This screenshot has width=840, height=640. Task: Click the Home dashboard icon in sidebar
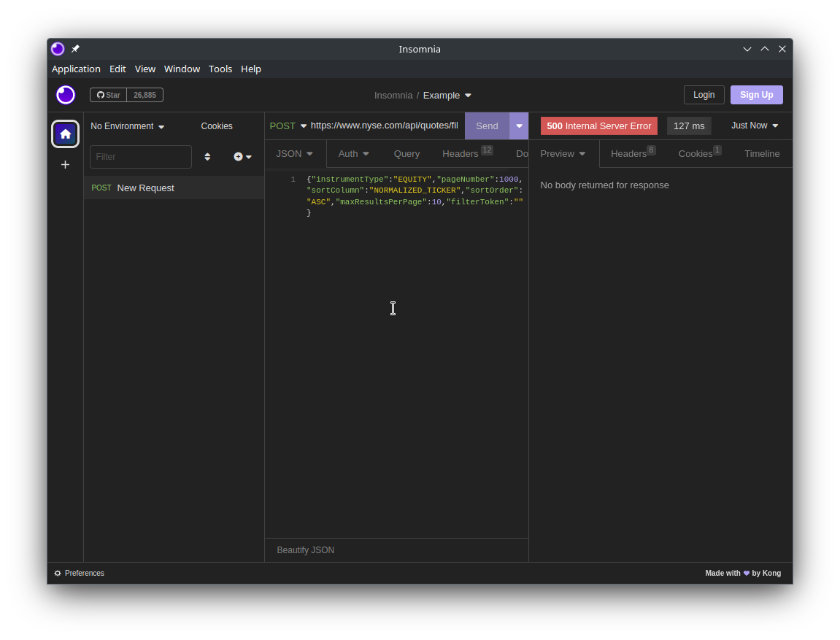[x=66, y=134]
